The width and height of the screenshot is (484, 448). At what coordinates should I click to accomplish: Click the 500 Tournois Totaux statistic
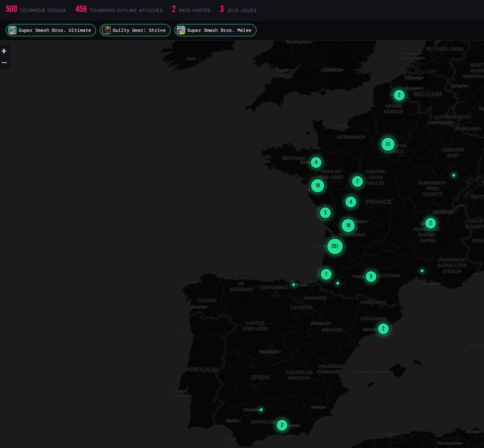point(36,10)
